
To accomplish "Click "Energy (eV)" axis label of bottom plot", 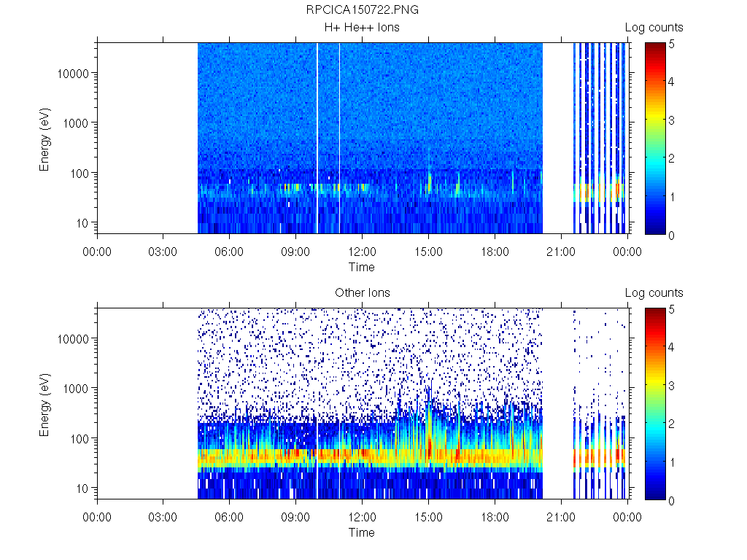I will click(x=44, y=405).
